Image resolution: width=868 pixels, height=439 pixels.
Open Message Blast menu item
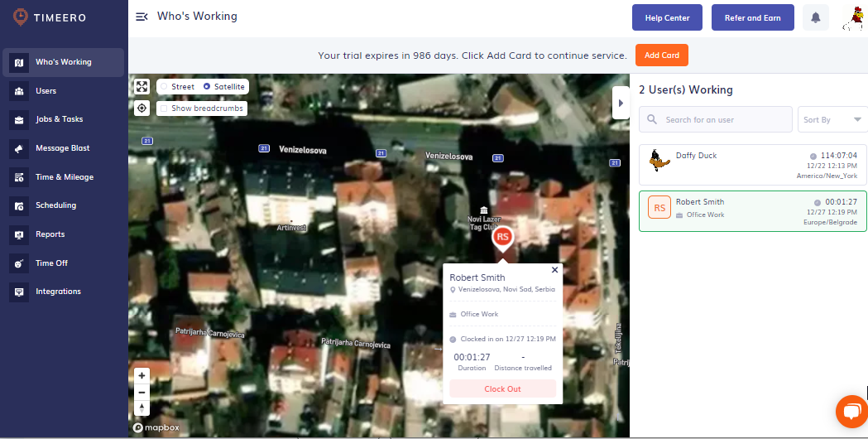point(63,148)
